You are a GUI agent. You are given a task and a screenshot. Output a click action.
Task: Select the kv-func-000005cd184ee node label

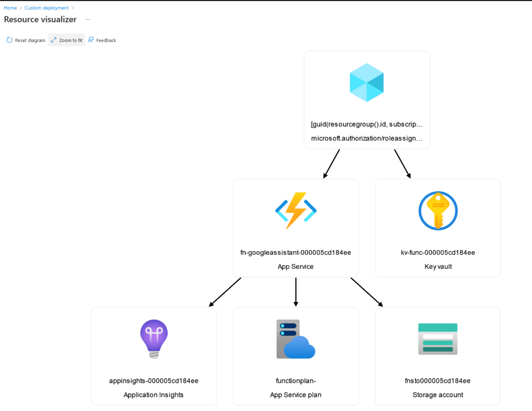438,253
